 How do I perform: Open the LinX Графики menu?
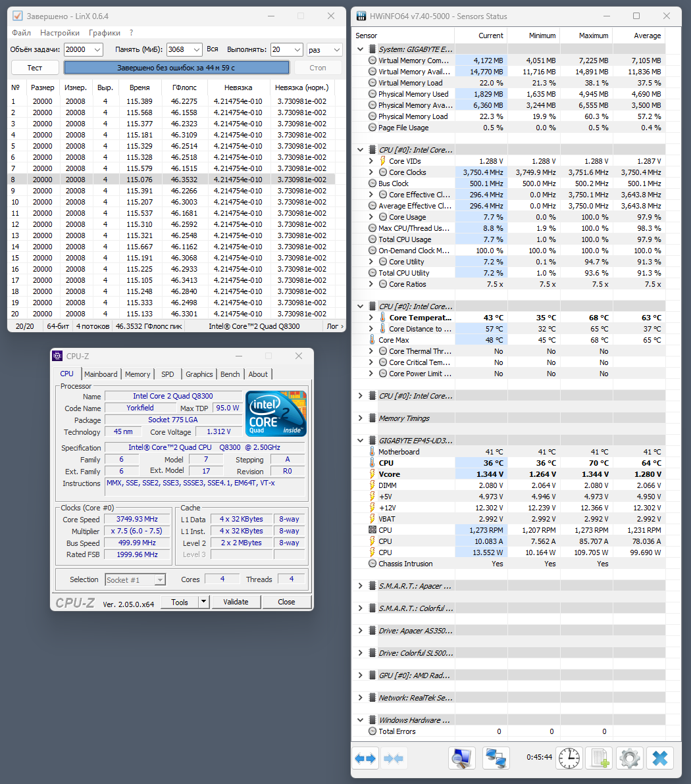[105, 32]
